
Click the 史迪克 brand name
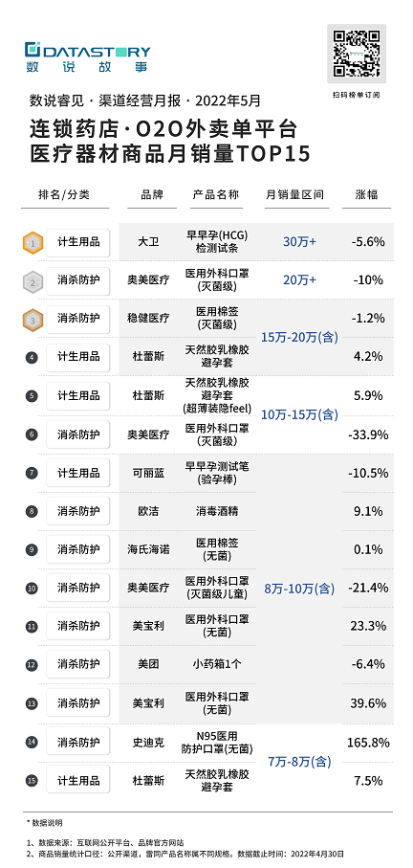pyautogui.click(x=148, y=743)
